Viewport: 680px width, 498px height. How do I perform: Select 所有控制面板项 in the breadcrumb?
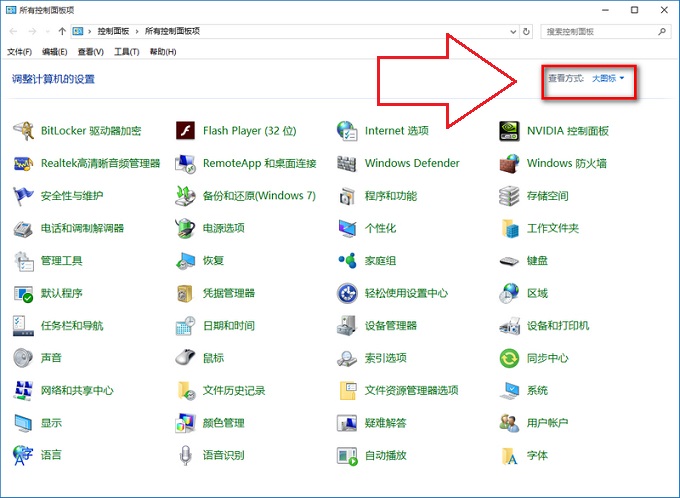(172, 31)
